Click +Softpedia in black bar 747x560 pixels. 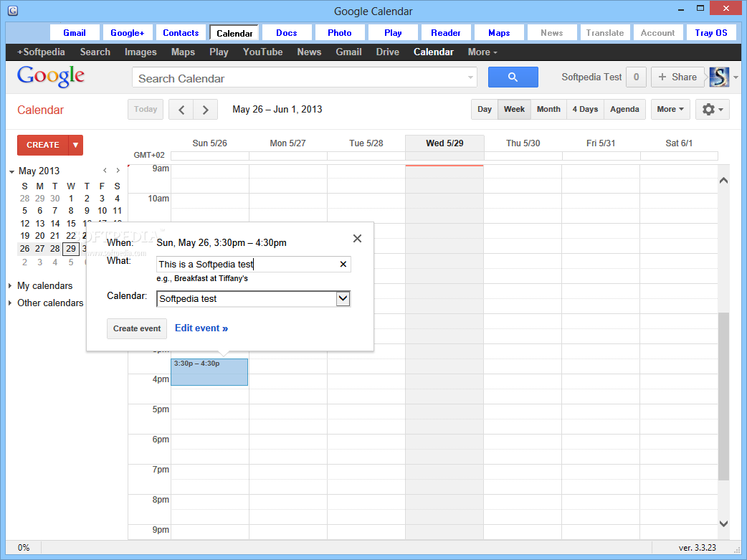pos(41,52)
